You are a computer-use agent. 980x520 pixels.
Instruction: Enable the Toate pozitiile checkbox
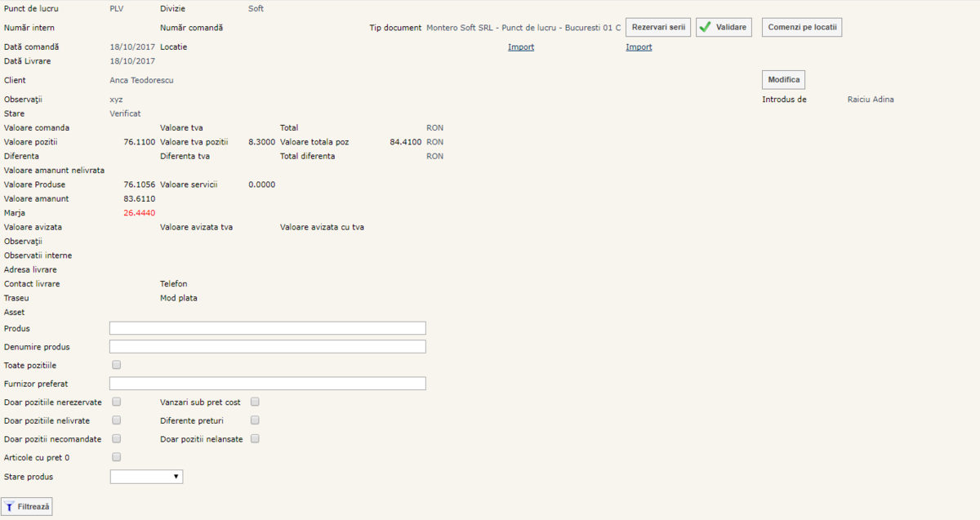click(116, 365)
